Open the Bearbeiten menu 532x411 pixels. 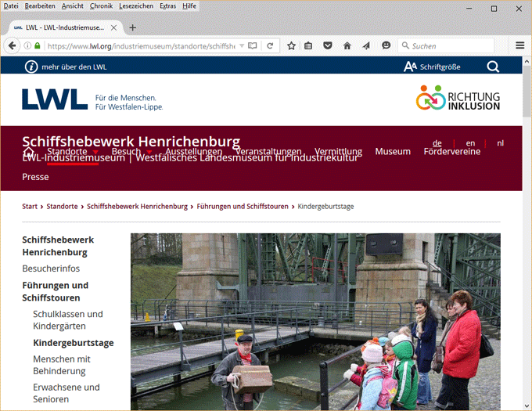(x=40, y=5)
